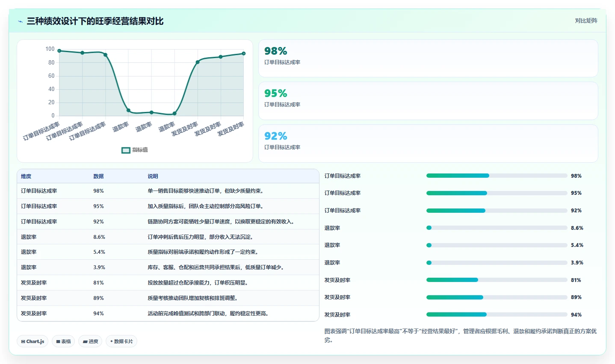615x364 pixels.
Task: Click the 退款率 progress bar showing 8.6%
Action: pyautogui.click(x=497, y=228)
